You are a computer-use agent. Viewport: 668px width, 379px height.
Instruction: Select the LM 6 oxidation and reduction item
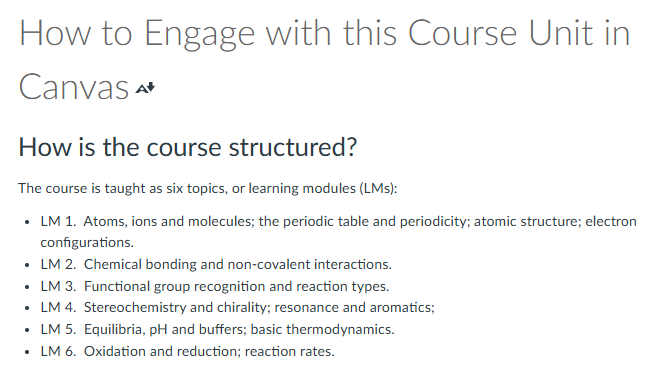pyautogui.click(x=187, y=351)
